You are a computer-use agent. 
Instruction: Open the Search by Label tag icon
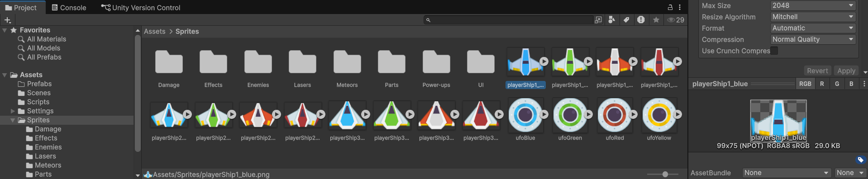click(626, 20)
